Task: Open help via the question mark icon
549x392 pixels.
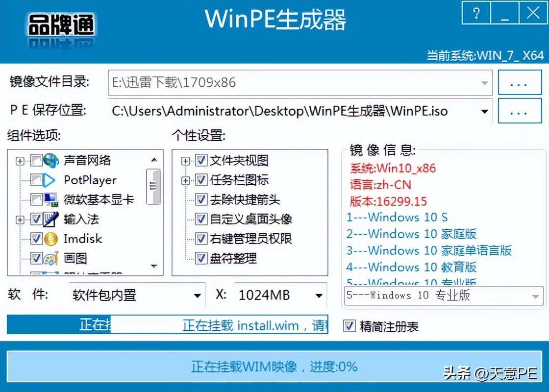Action: 475,13
